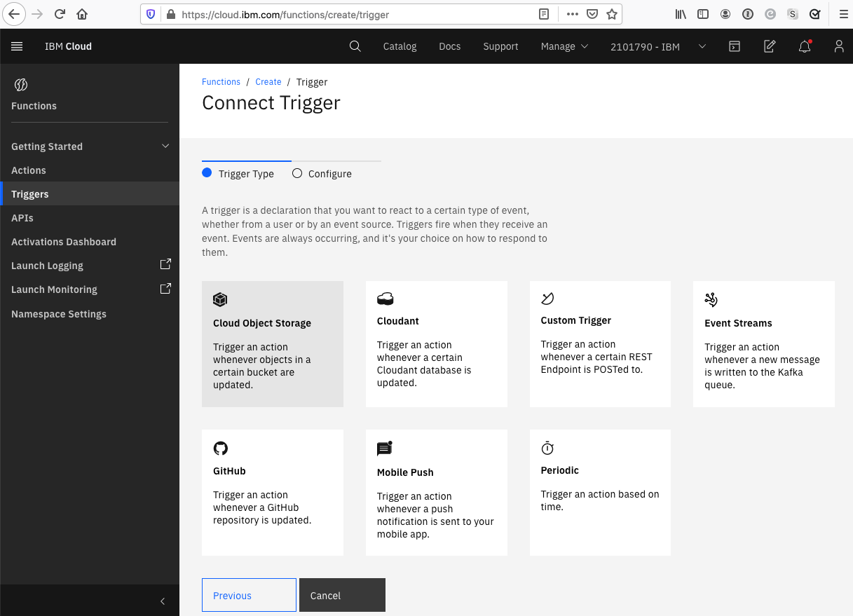Open Actions in the sidebar
Screen dimensions: 853x616
coord(90,170)
